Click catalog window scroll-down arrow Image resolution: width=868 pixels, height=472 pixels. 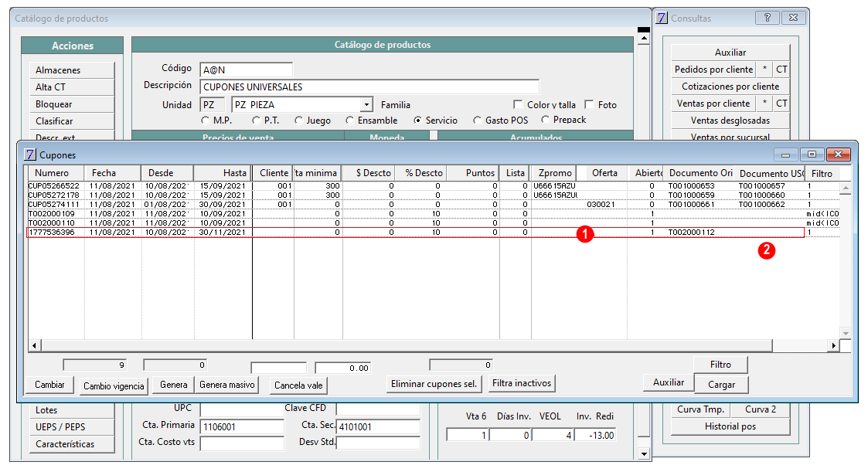[643, 453]
